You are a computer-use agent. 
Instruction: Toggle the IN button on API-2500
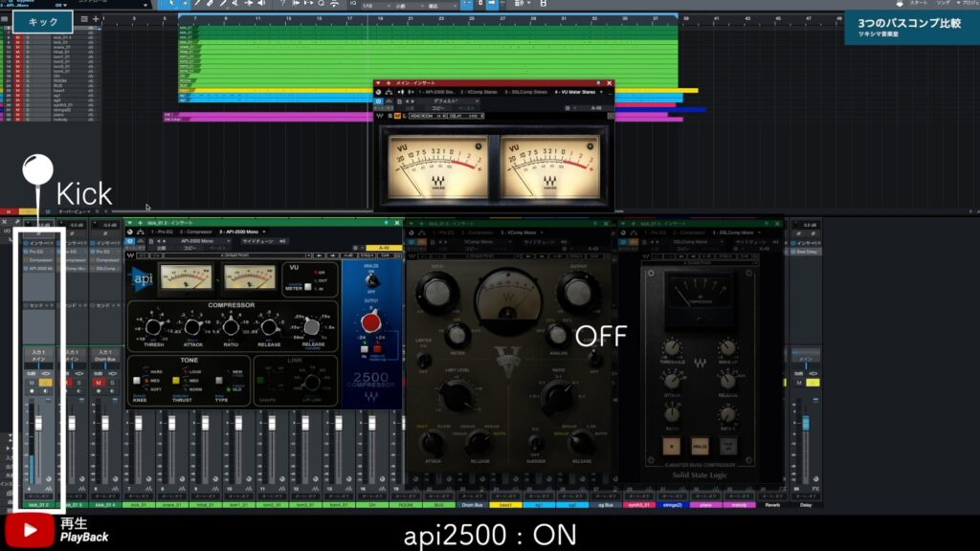(364, 350)
